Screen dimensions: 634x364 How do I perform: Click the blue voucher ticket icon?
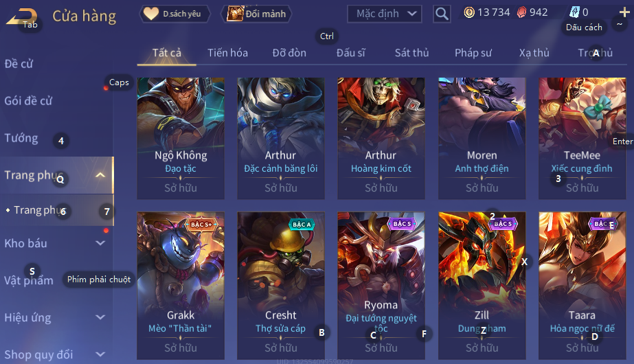click(574, 12)
